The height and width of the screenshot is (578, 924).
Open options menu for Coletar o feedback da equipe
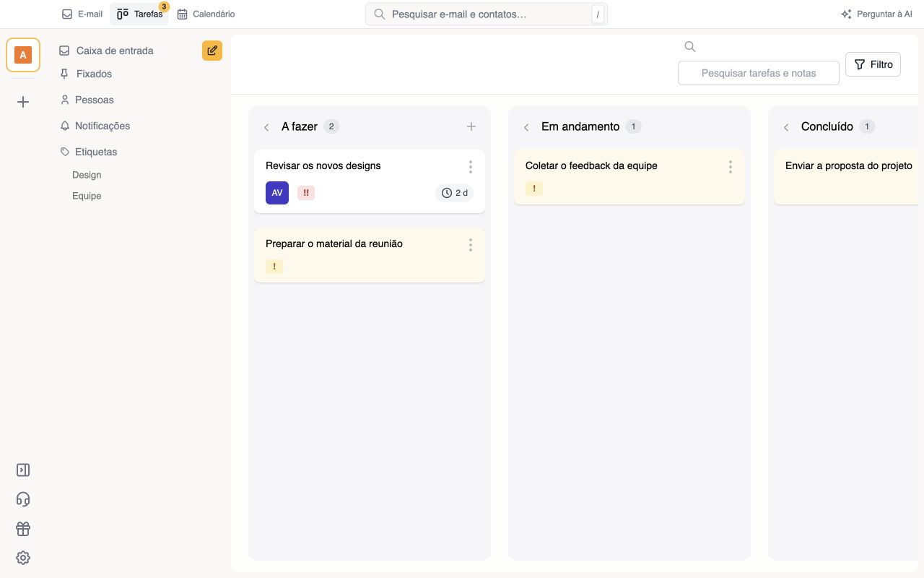tap(731, 167)
